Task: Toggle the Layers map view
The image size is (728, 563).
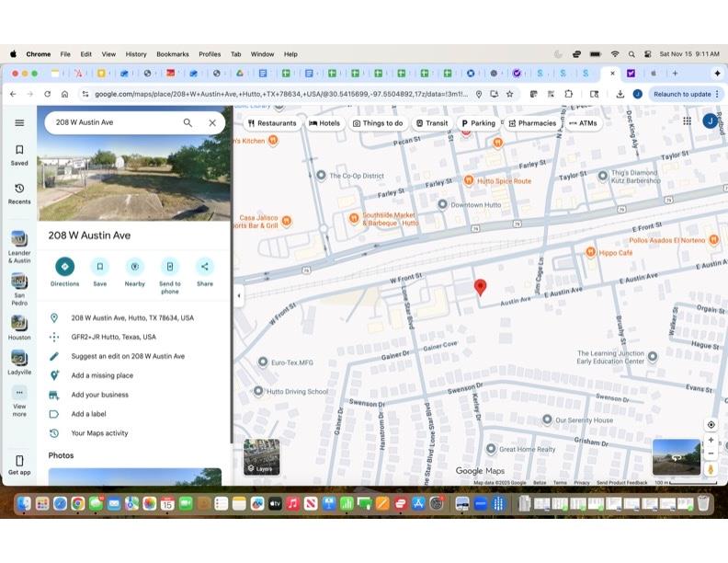Action: click(x=262, y=457)
